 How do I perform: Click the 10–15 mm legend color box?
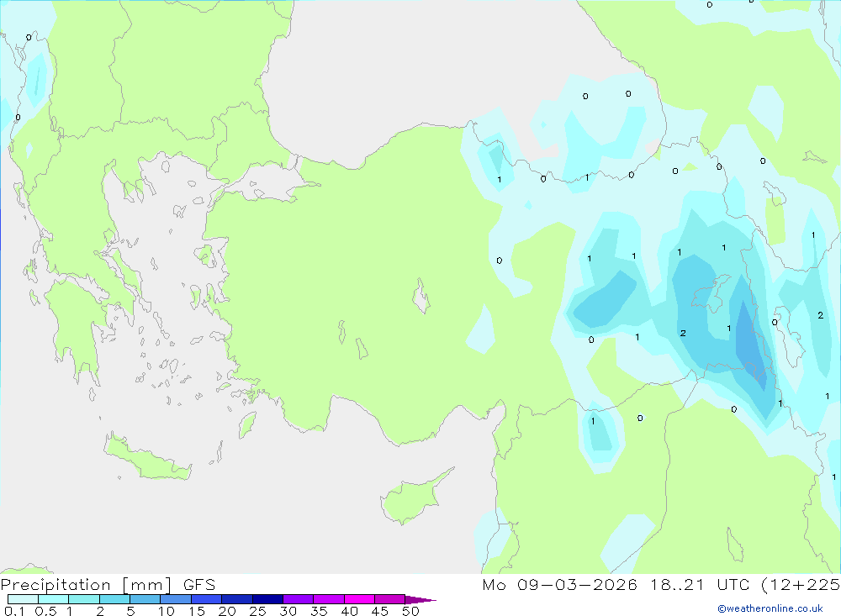176,599
